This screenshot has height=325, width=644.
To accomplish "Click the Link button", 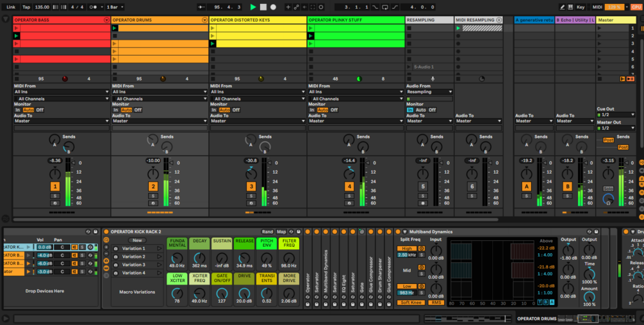I will tap(11, 7).
